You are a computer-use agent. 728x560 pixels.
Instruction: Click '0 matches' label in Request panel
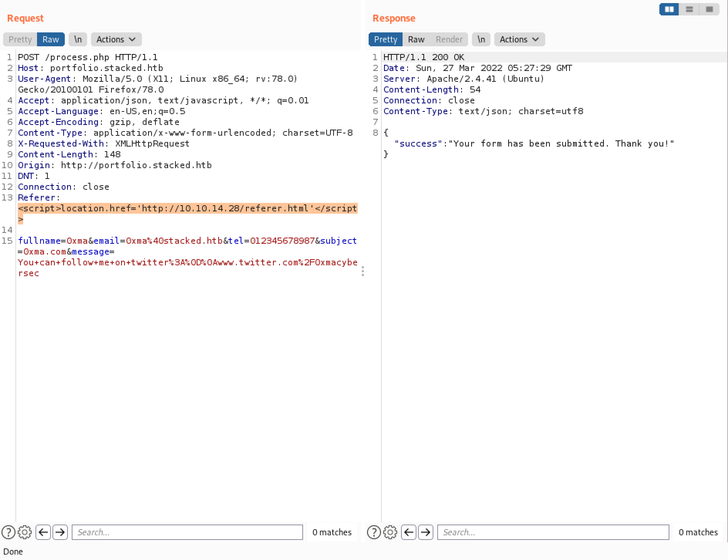point(332,532)
